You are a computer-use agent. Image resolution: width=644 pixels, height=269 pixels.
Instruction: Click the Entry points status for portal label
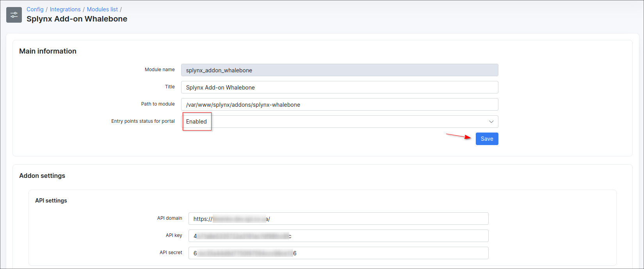(x=143, y=121)
